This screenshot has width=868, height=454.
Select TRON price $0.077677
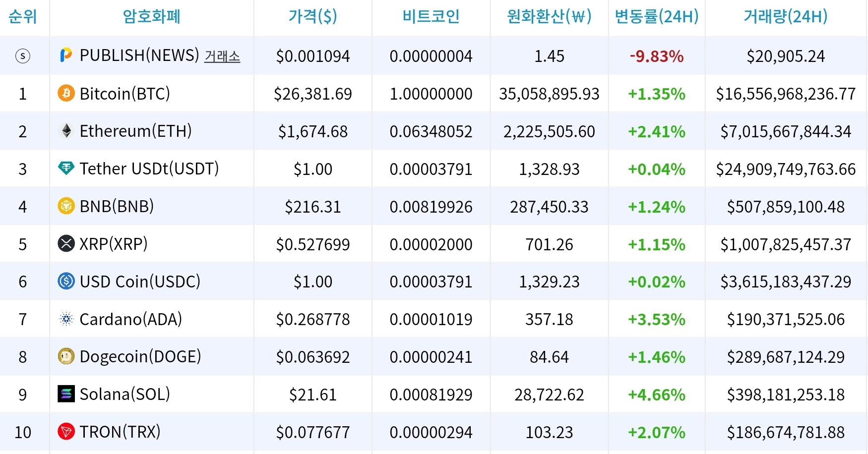pos(313,432)
